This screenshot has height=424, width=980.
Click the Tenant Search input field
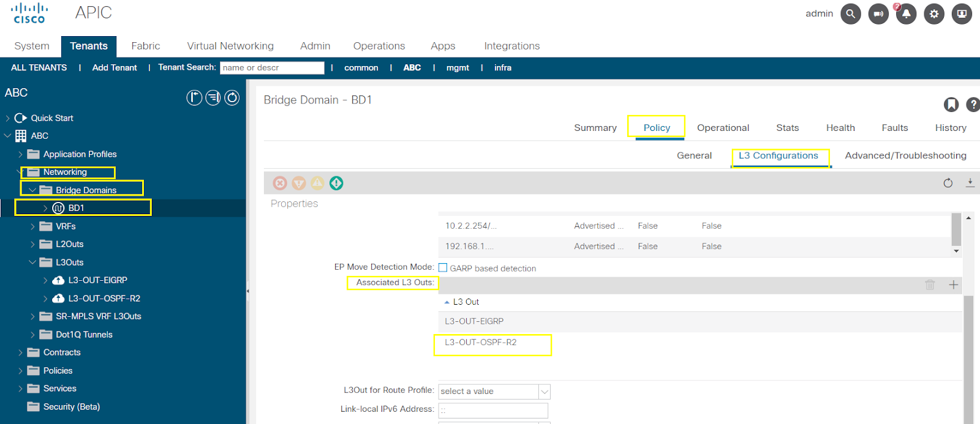(x=272, y=68)
